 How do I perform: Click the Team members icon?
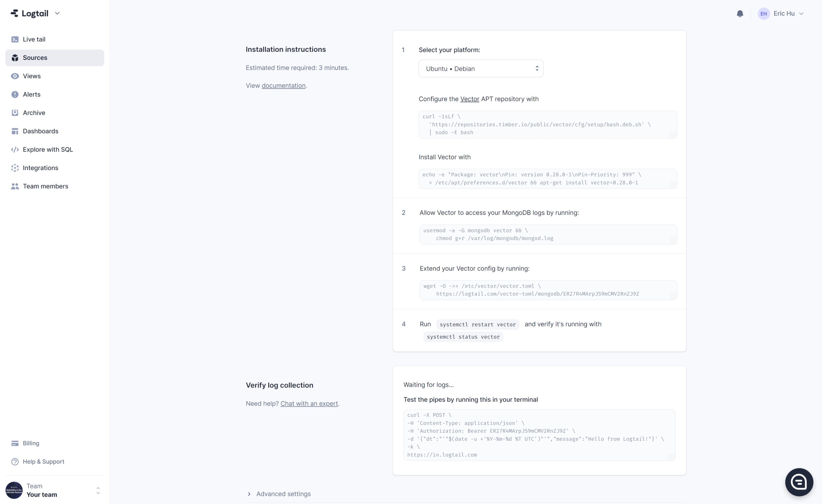point(14,186)
